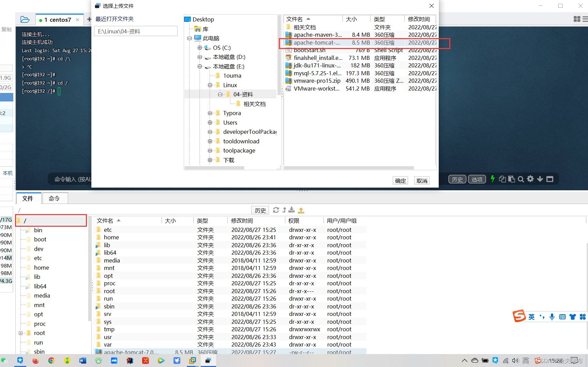The height and width of the screenshot is (367, 588).
Task: Select vmware-pro15.zip file
Action: click(360, 81)
